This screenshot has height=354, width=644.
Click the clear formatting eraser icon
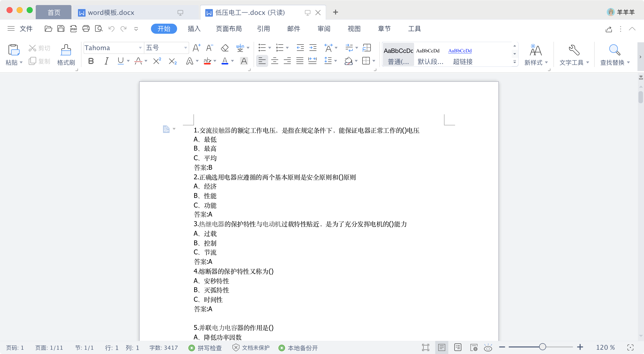224,48
